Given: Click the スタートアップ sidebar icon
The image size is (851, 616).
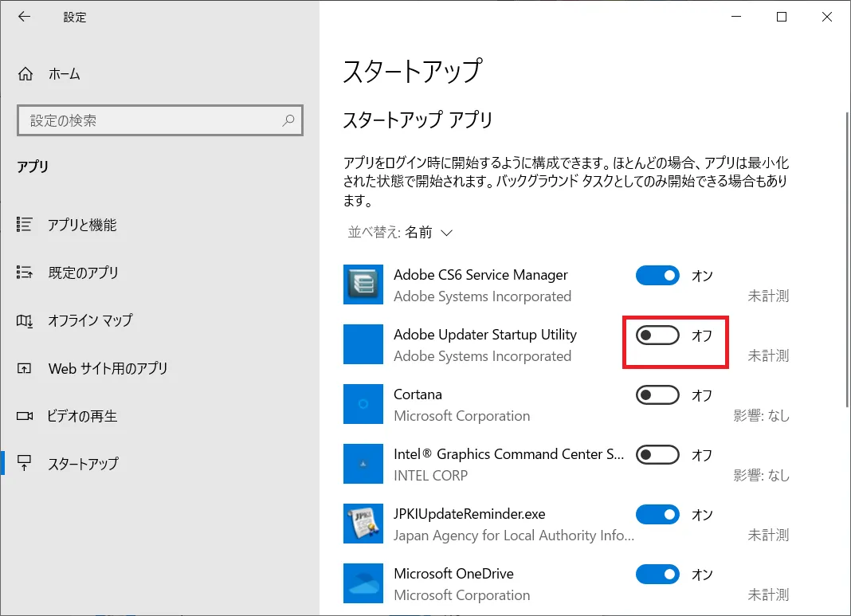Looking at the screenshot, I should [x=25, y=463].
